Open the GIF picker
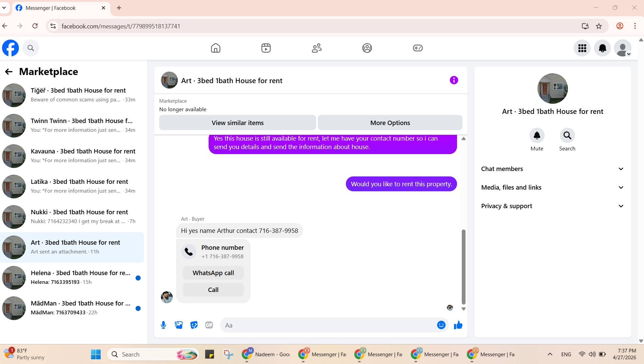The width and height of the screenshot is (644, 364). coord(209,325)
